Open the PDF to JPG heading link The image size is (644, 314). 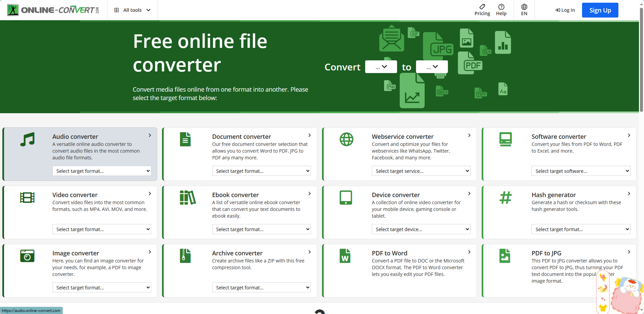(546, 253)
